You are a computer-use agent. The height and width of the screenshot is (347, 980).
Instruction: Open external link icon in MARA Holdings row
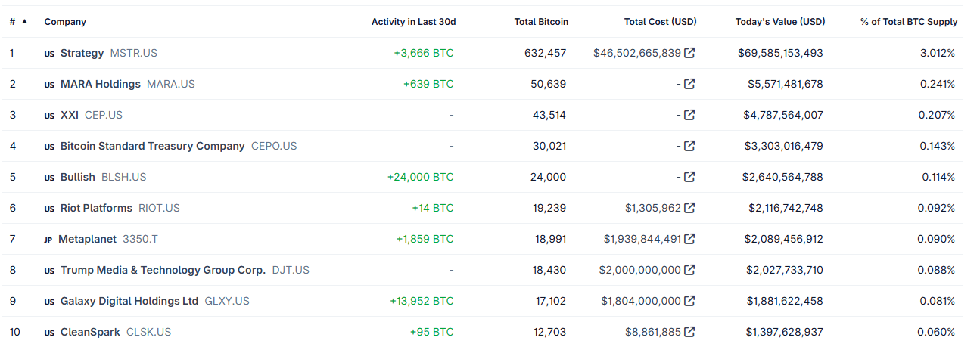pos(689,84)
